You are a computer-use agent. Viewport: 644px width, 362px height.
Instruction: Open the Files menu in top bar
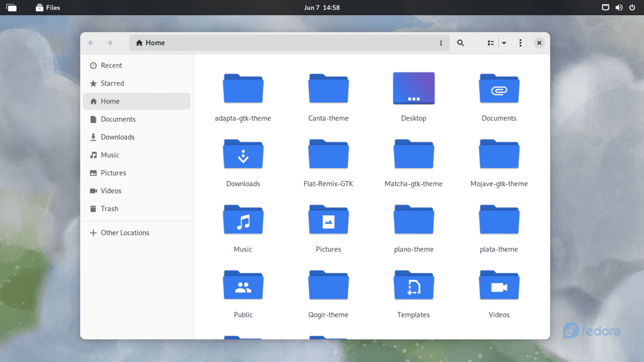pyautogui.click(x=47, y=7)
